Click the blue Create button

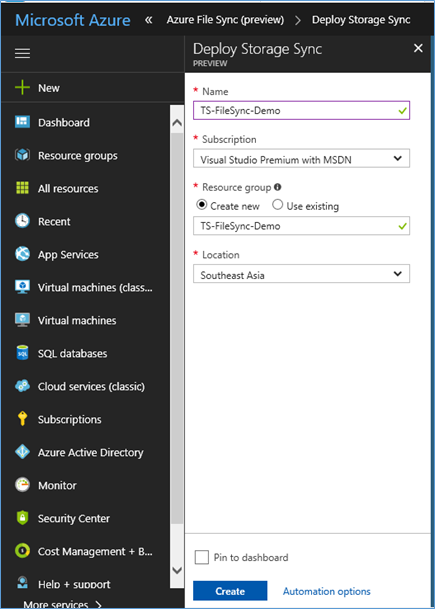pyautogui.click(x=230, y=591)
